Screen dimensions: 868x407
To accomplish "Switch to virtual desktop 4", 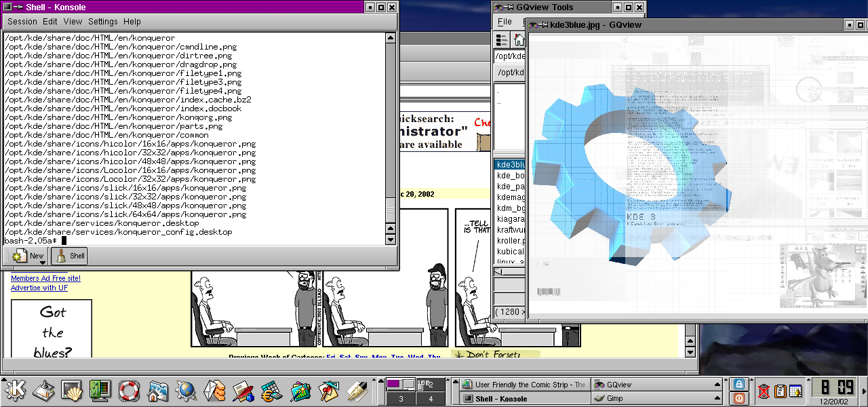I will coord(431,399).
